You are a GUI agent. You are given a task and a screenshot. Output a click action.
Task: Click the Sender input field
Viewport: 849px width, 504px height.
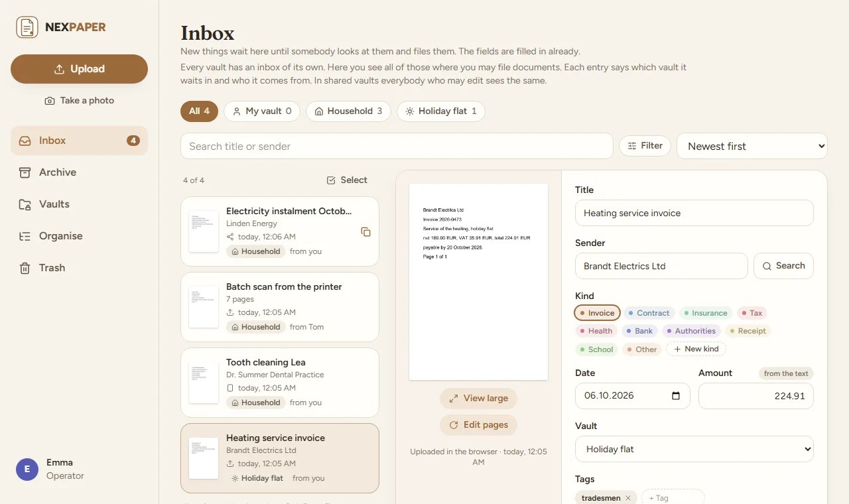661,266
